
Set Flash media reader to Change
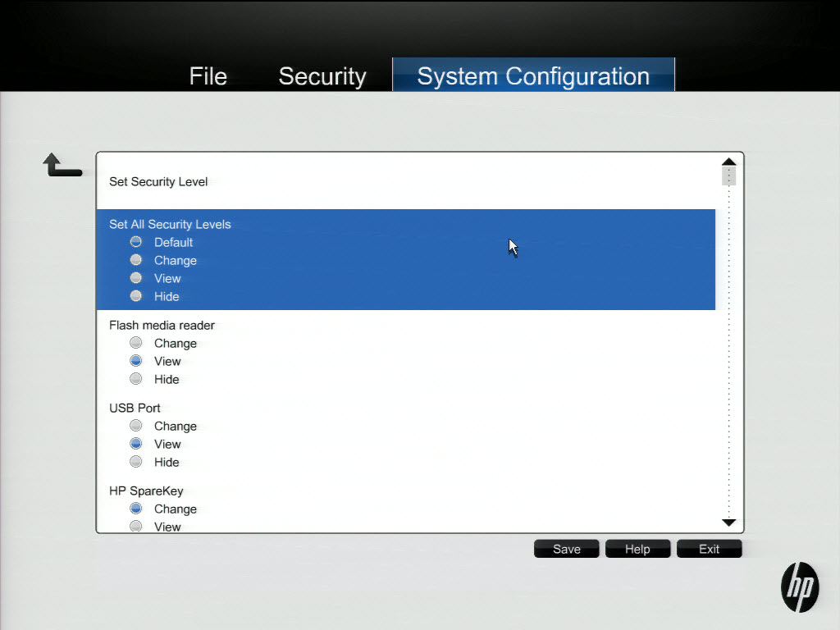136,343
